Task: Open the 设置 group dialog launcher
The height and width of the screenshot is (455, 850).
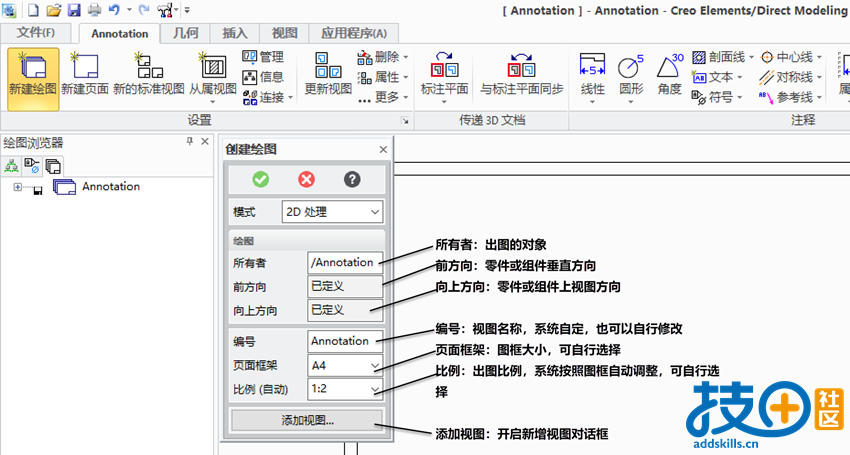Action: point(405,121)
